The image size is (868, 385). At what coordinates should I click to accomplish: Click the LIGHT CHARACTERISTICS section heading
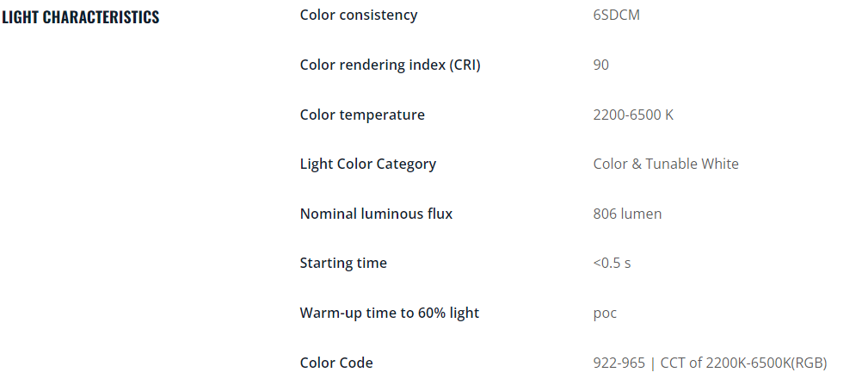pyautogui.click(x=81, y=17)
